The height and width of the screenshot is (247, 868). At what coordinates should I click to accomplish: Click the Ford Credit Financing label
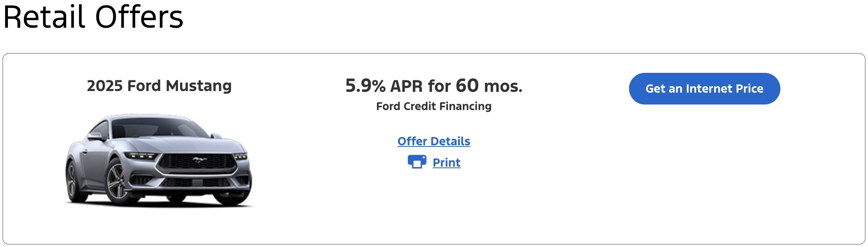(x=434, y=106)
